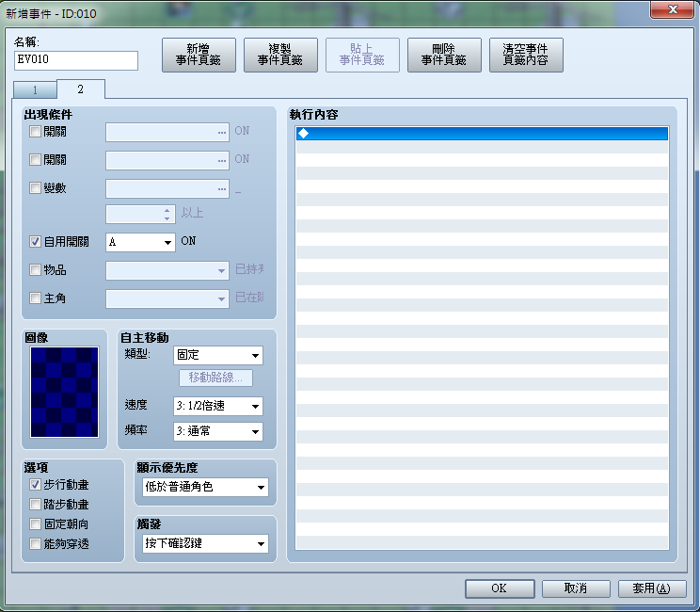The width and height of the screenshot is (700, 612).
Task: Click the first 開關 selector ellipsis field
Action: [x=167, y=133]
